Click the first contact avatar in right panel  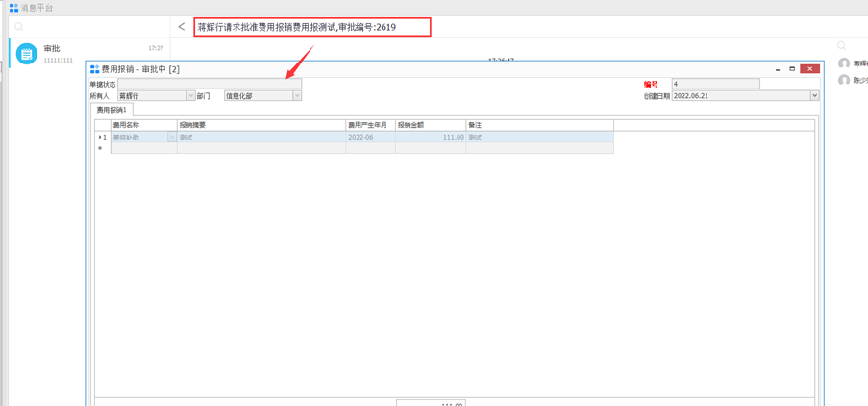click(x=844, y=63)
